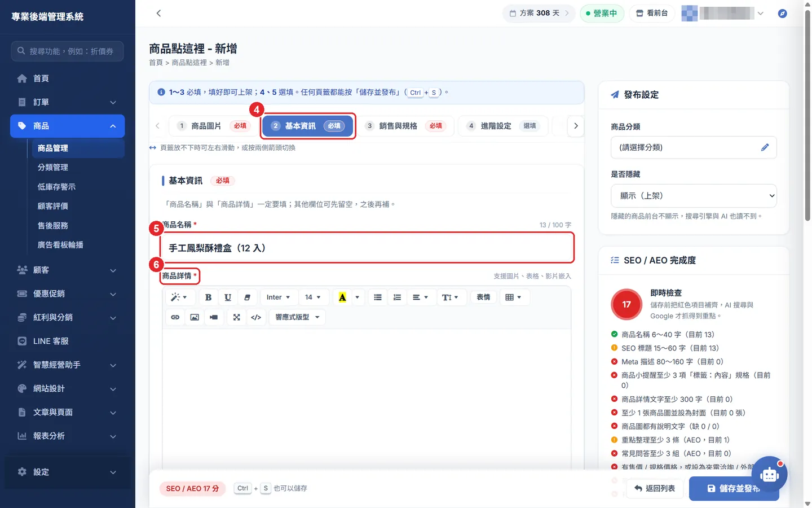Image resolution: width=812 pixels, height=508 pixels.
Task: Collapse the 商品 sidebar menu
Action: [x=67, y=126]
